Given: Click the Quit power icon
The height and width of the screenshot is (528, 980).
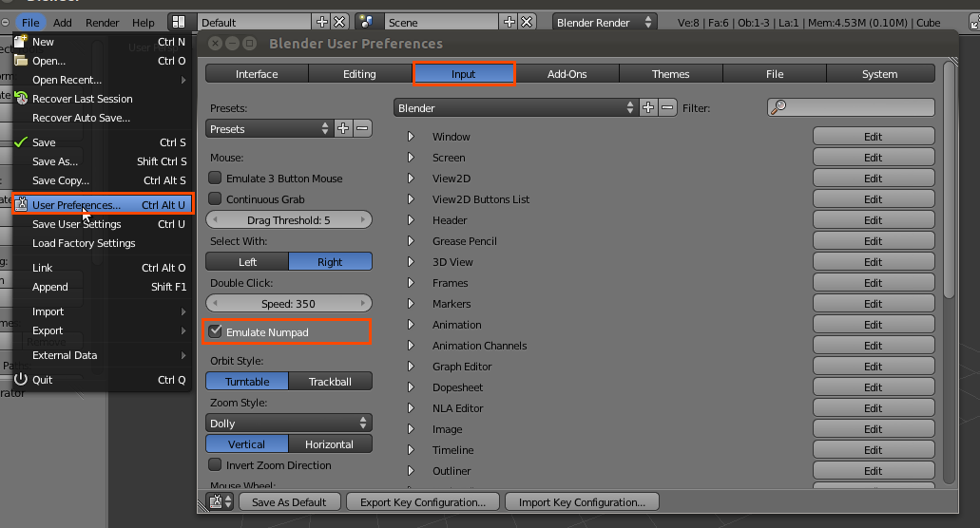Looking at the screenshot, I should point(21,380).
